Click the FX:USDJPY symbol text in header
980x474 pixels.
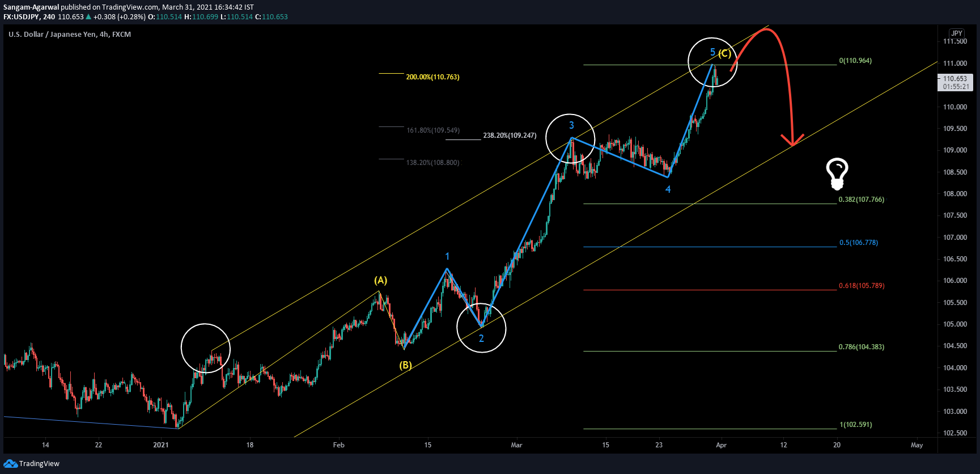21,17
